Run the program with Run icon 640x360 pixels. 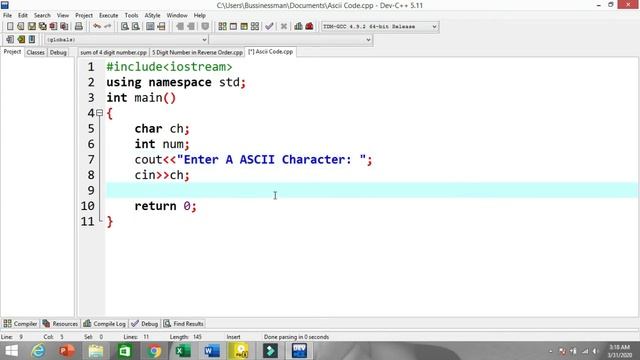pyautogui.click(x=233, y=27)
